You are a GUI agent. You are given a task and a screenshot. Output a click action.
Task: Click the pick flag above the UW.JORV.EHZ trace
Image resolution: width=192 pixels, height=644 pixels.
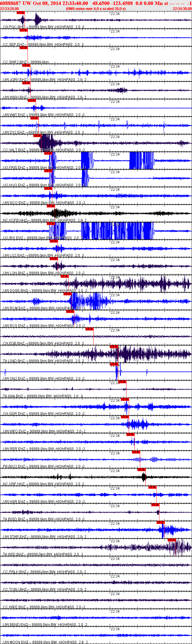(26, 65)
